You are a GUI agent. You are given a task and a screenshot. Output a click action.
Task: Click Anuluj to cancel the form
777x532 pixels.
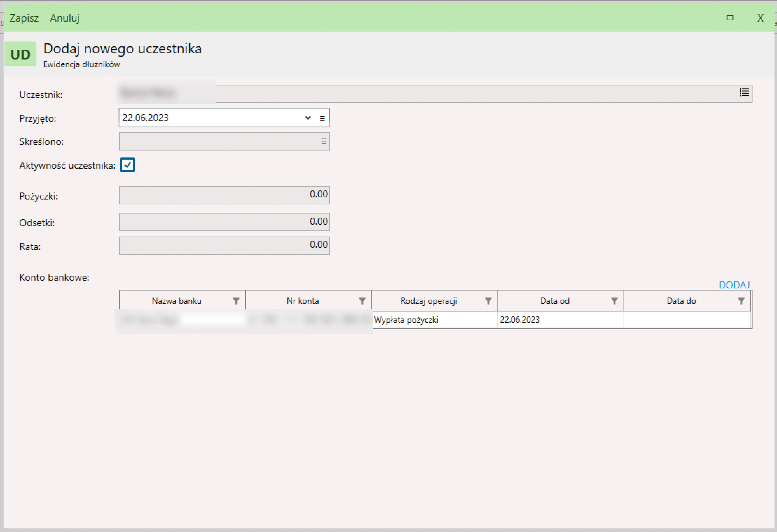[x=64, y=18]
